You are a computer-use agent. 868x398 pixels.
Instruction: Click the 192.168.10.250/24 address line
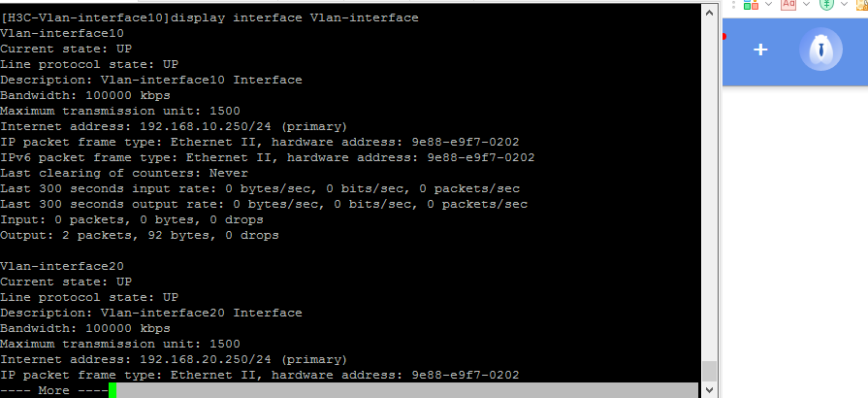173,126
